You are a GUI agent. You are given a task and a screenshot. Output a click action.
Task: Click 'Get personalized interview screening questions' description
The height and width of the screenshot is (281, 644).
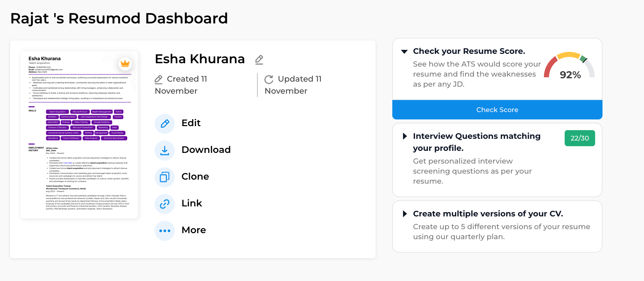tap(472, 171)
